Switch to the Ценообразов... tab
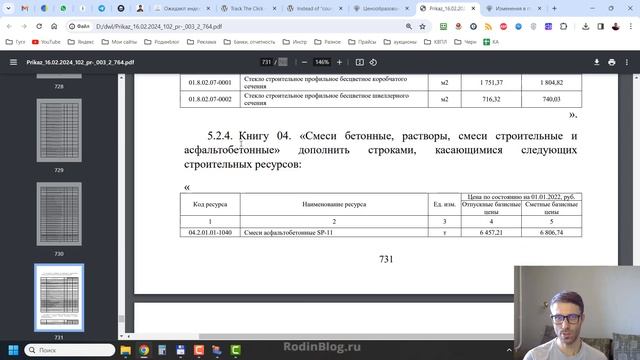 tap(380, 8)
